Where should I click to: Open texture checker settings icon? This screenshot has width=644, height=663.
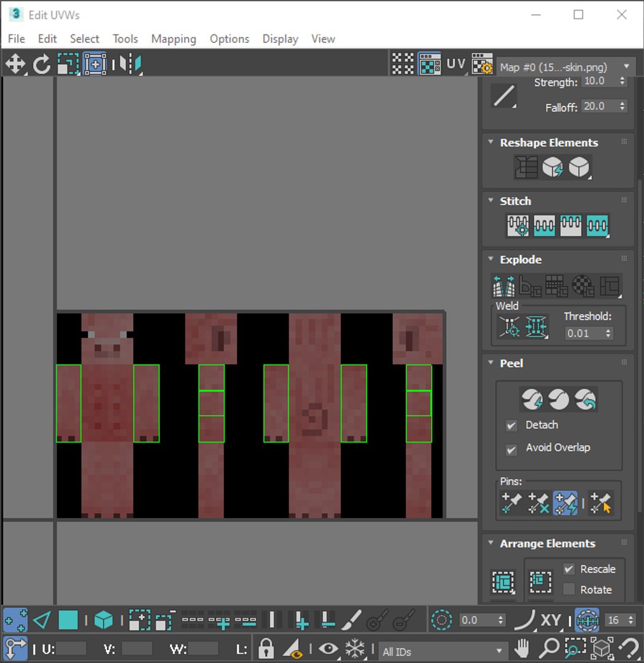[482, 64]
